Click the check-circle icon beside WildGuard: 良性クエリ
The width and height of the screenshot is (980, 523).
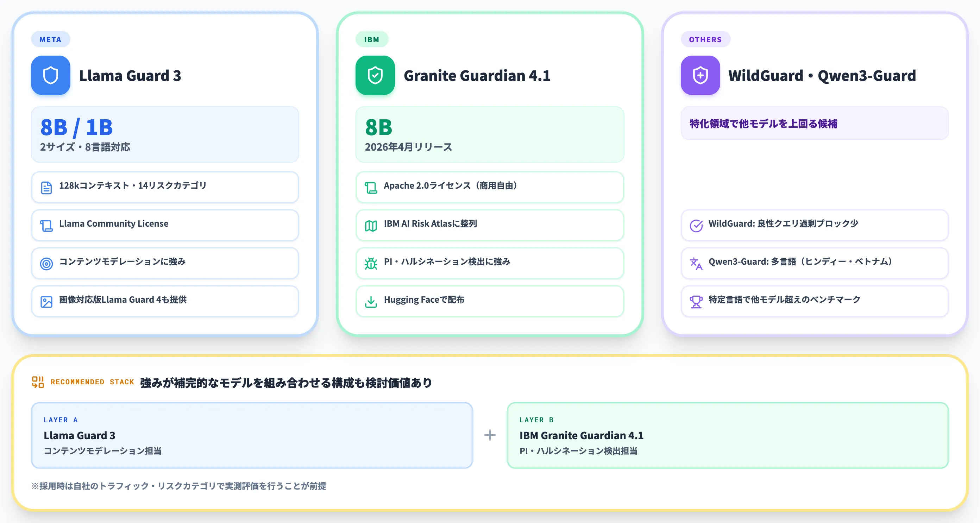click(696, 226)
